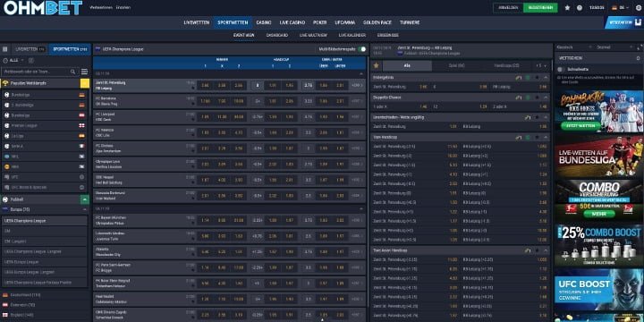The height and width of the screenshot is (322, 644).
Task: Collapse the Fußball section green arrow
Action: [x=85, y=199]
